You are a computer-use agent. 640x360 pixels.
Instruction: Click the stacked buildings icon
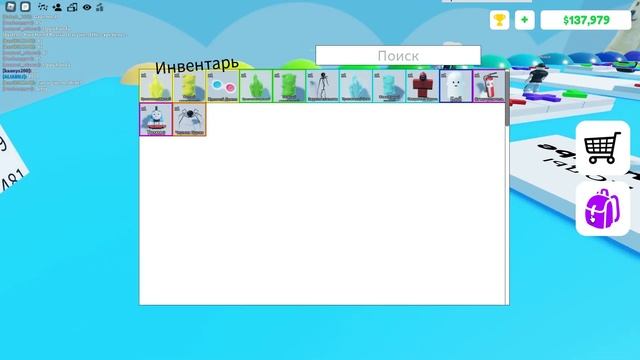click(x=72, y=7)
